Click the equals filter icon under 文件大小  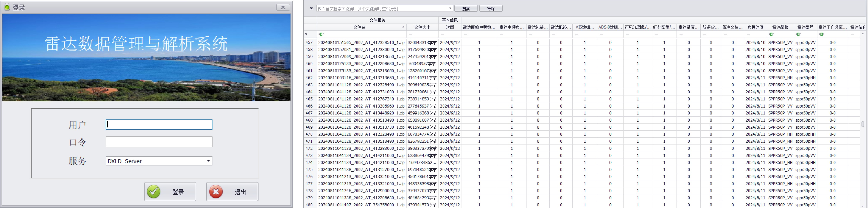(410, 34)
